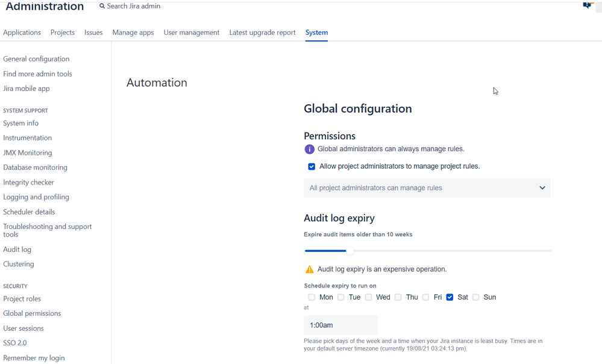Open Find more admin tools link
Image resolution: width=602 pixels, height=364 pixels.
coord(37,74)
